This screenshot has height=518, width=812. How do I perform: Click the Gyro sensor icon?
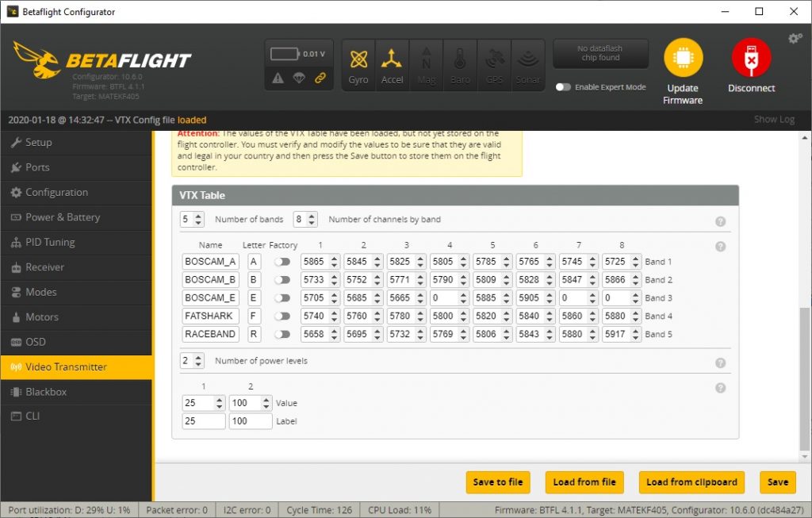[358, 59]
